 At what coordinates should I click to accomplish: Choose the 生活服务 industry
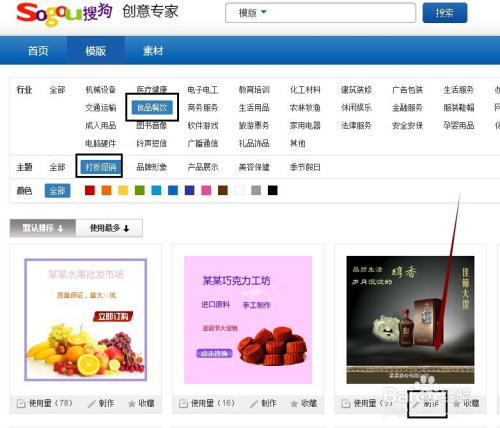(x=459, y=90)
